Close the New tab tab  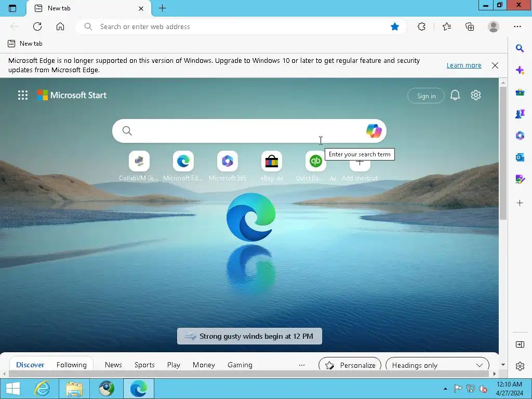(x=141, y=8)
